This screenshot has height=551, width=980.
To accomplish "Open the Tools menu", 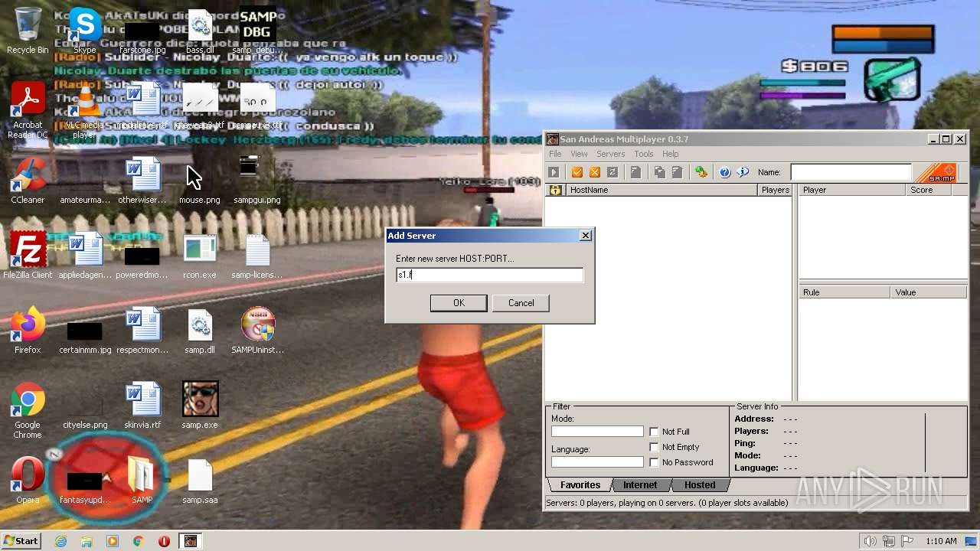I will 644,154.
